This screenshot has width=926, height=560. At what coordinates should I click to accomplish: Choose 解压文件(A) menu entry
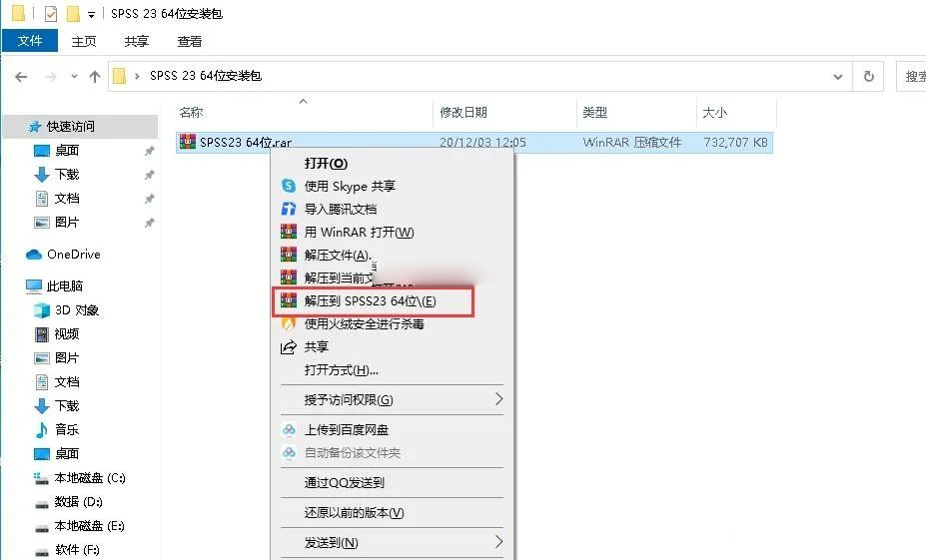(x=393, y=255)
